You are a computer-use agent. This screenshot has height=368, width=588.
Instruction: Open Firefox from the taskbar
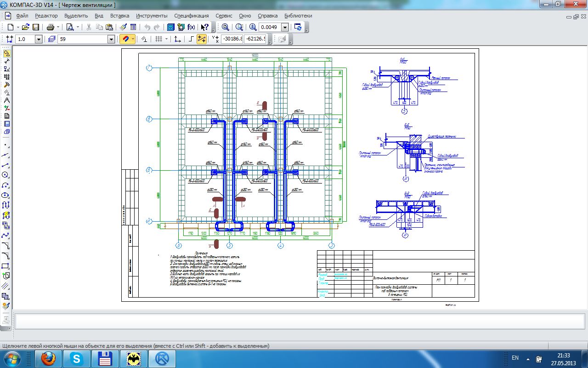[48, 358]
